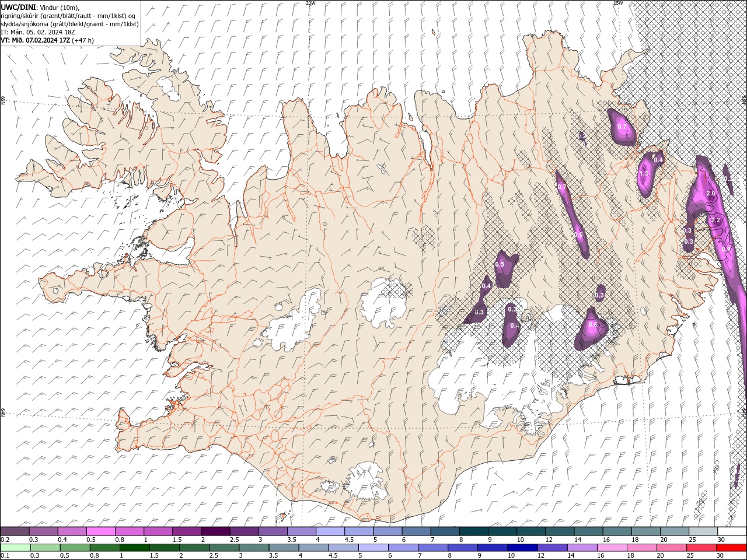
Task: Pick light purple bottom-row swatch between 14 and 16
Action: pyautogui.click(x=581, y=547)
